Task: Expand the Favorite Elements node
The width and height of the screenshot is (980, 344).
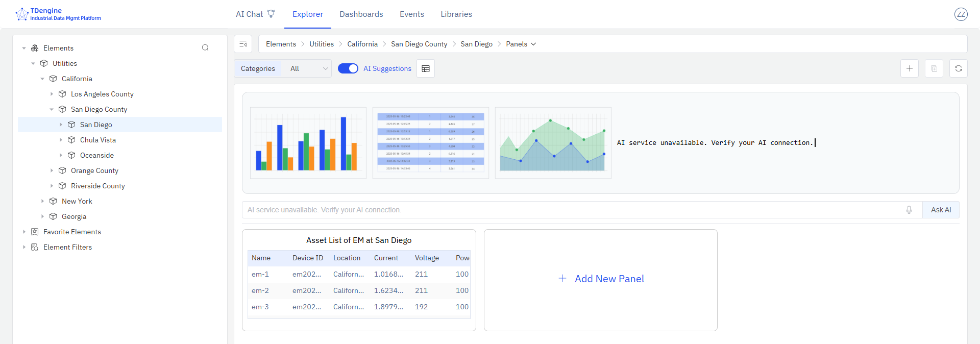Action: pos(24,232)
